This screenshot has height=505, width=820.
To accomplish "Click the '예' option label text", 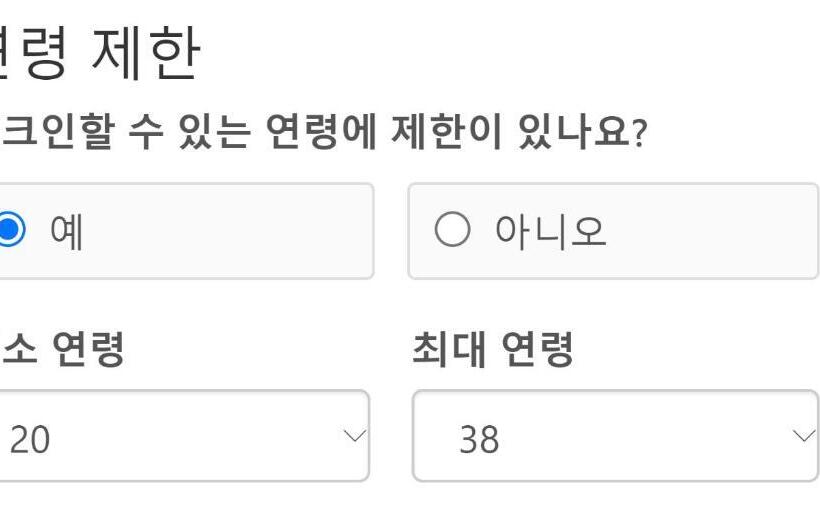I will pyautogui.click(x=67, y=231).
